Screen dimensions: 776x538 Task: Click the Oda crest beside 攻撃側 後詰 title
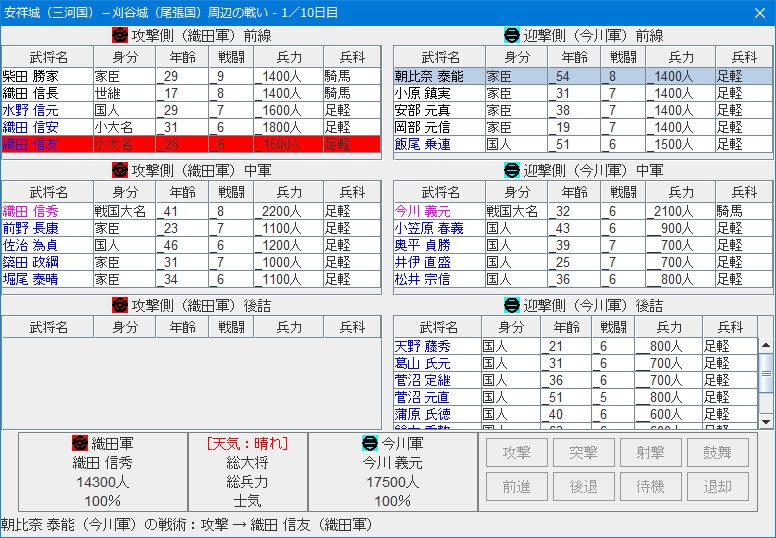point(119,306)
